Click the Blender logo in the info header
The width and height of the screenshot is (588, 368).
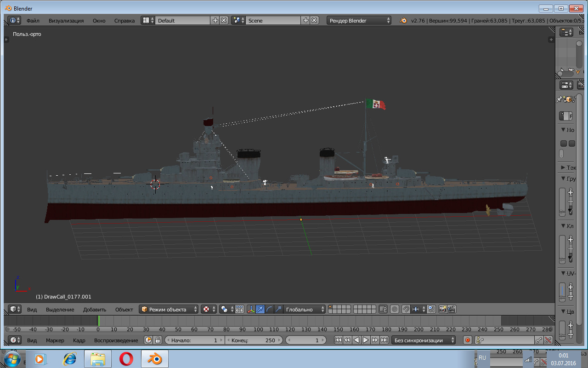[x=403, y=20]
